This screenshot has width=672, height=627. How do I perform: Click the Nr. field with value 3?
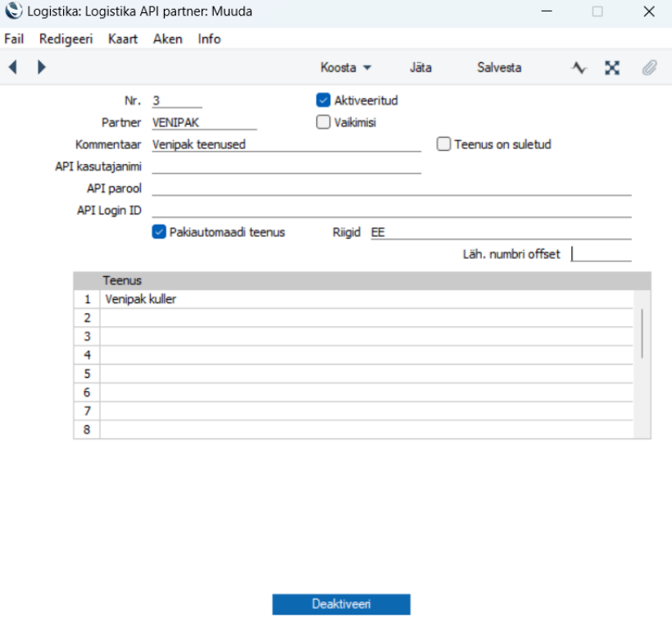(177, 101)
